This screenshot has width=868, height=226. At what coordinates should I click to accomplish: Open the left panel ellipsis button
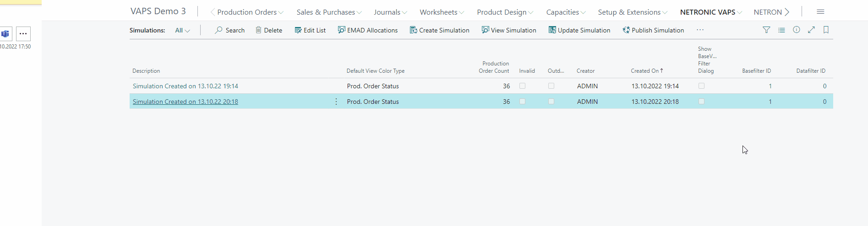[23, 34]
